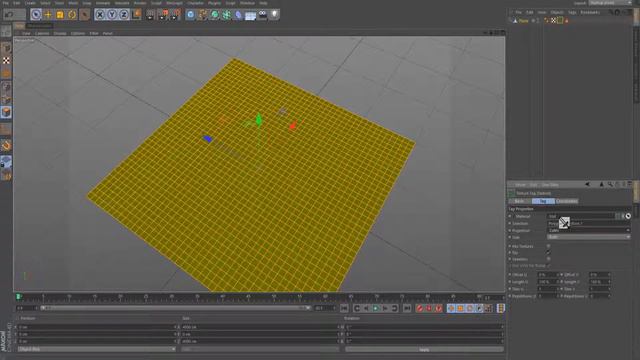Switch to the Coordinates tab in Attributes
This screenshot has width=640, height=360.
567,201
